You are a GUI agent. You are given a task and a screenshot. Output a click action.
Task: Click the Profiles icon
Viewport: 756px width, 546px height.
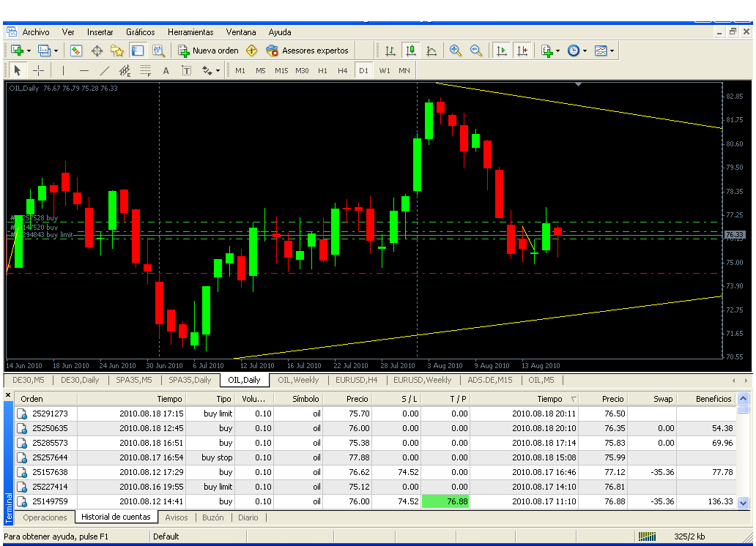tap(45, 51)
